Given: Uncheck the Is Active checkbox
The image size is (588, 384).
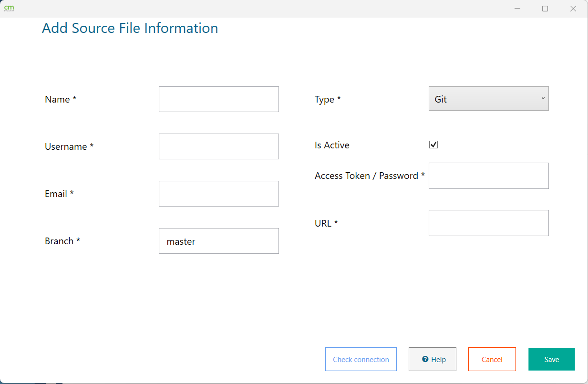Looking at the screenshot, I should (x=433, y=145).
